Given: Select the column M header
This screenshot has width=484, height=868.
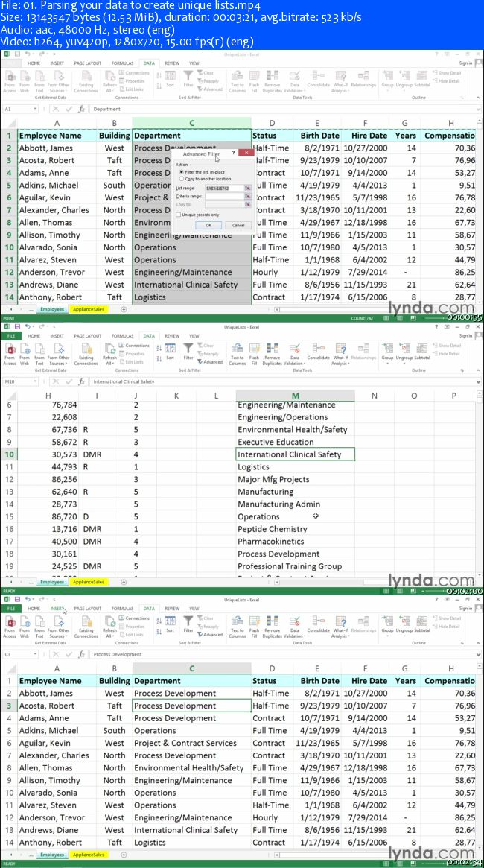Looking at the screenshot, I should click(296, 395).
